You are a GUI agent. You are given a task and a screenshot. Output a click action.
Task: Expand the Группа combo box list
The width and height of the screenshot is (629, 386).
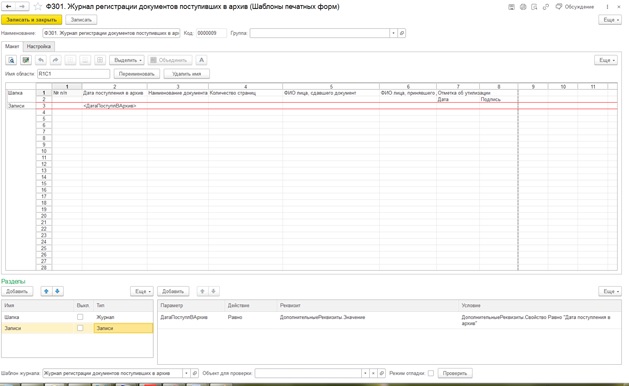393,33
